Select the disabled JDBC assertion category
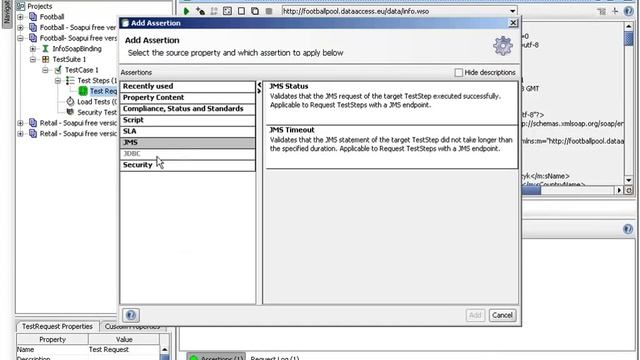Image resolution: width=640 pixels, height=360 pixels. pos(188,154)
